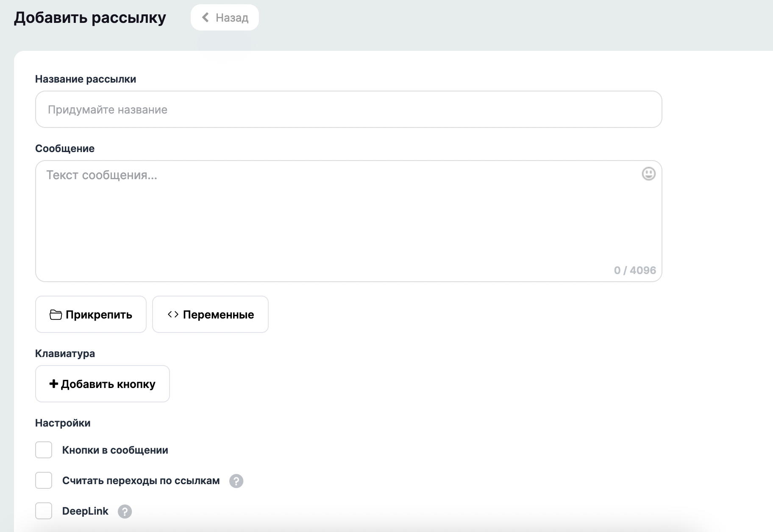
Task: Click the back chevron arrow beside Назад
Action: tap(206, 17)
